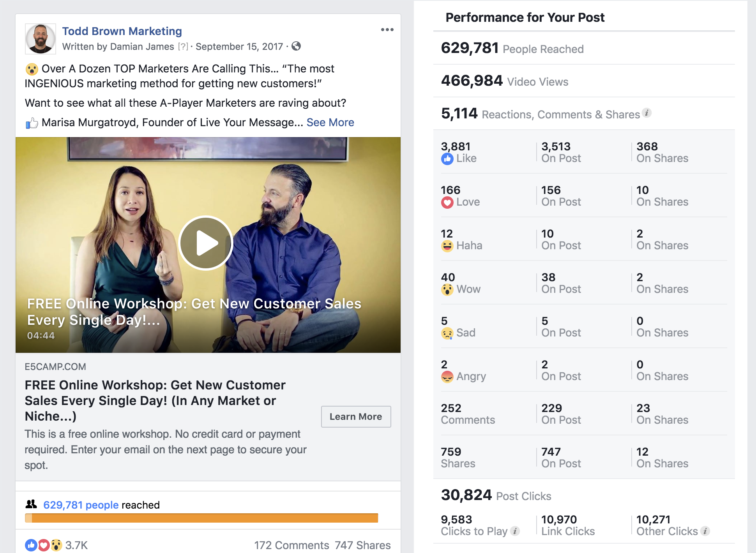The image size is (756, 553).
Task: Select the 9,583 Clicks to Play value
Action: coord(456,520)
